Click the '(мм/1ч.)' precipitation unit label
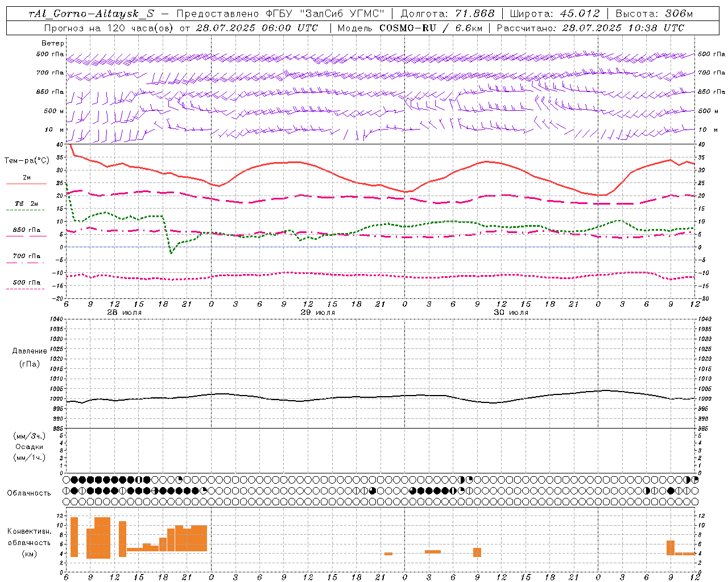728x582 pixels. click(x=30, y=458)
